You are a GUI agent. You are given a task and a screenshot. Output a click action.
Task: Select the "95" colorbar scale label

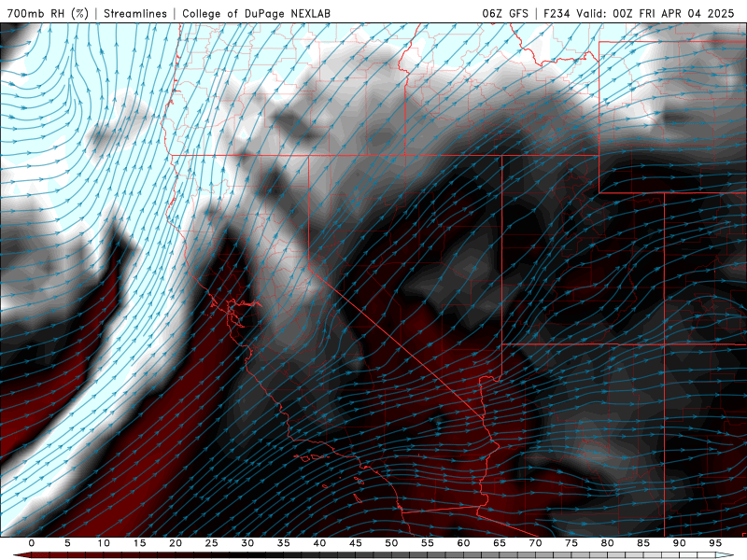(715, 543)
